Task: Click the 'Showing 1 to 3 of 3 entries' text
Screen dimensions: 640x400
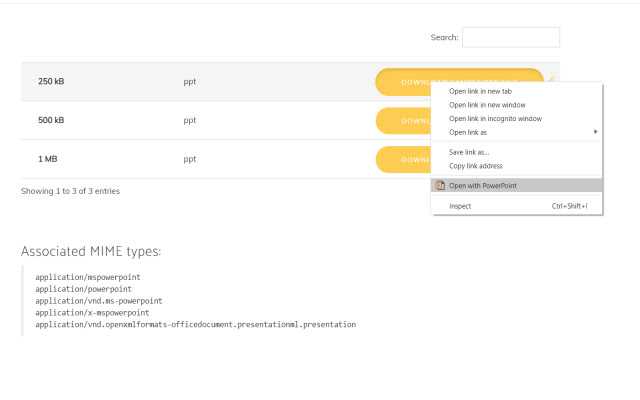Action: [70, 190]
